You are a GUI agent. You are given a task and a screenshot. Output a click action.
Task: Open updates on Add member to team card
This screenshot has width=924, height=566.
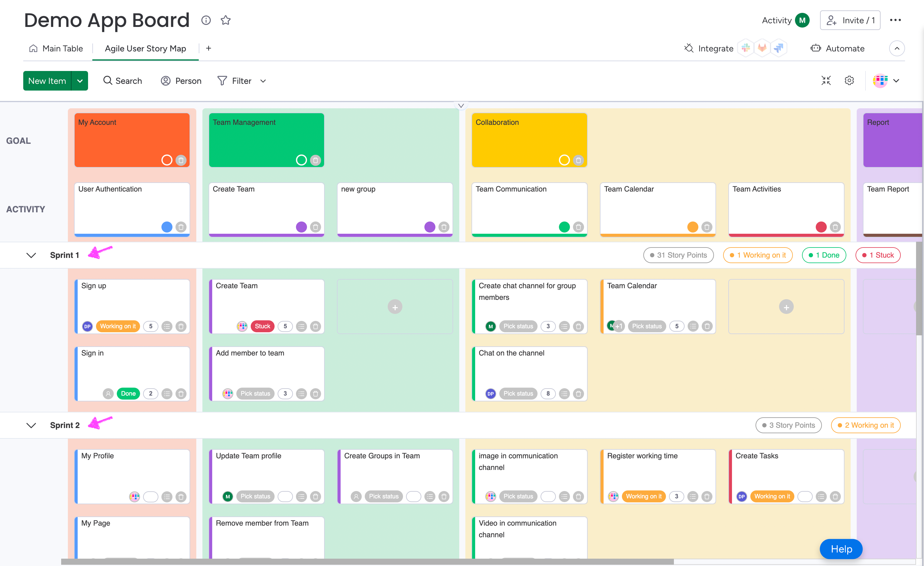301,394
